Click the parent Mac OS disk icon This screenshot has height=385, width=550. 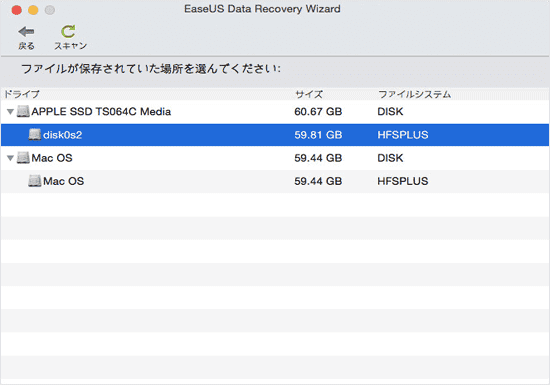[23, 158]
